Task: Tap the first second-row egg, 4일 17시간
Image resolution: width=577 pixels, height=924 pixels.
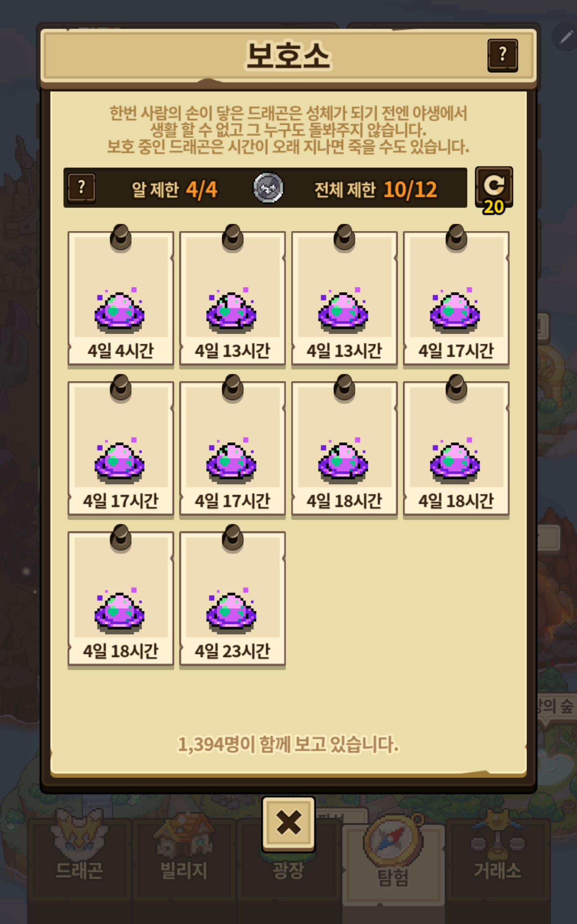Action: 120,448
